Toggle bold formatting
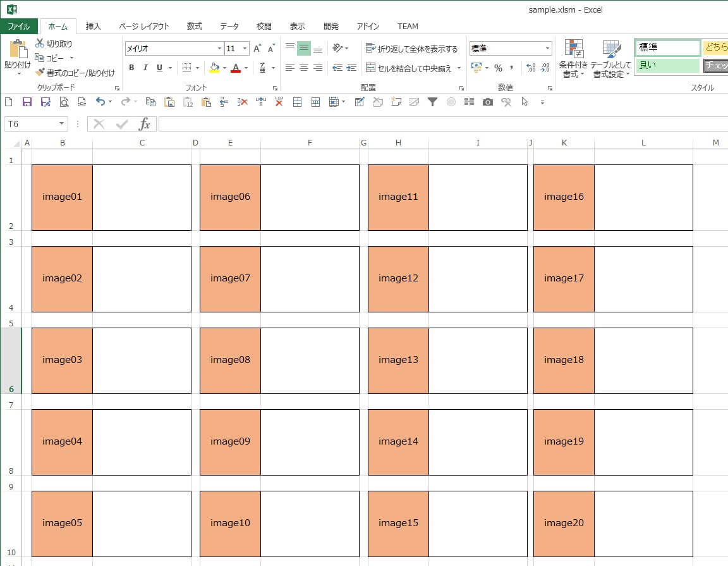 click(131, 68)
